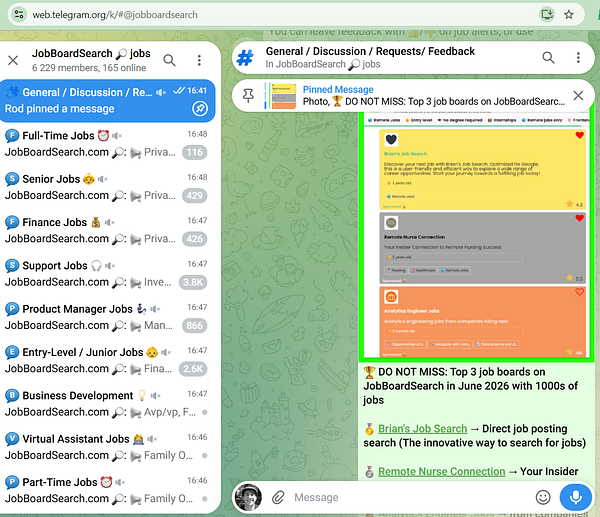Click the S avatar of Support Jobs

(12, 265)
